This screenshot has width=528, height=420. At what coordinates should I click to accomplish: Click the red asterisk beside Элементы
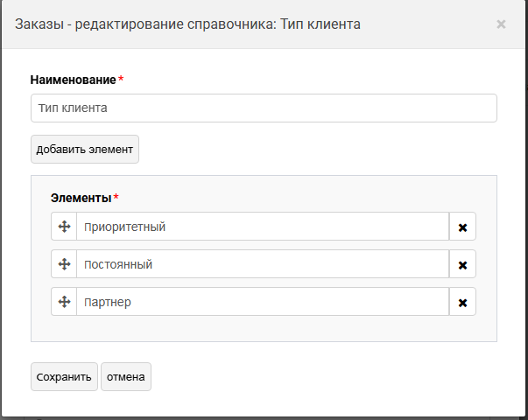tap(116, 199)
